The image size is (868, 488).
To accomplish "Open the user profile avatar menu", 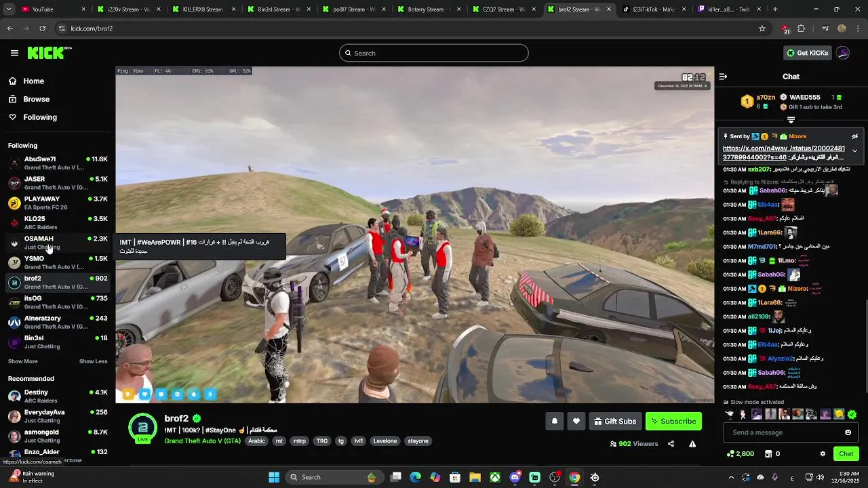I will click(x=843, y=53).
